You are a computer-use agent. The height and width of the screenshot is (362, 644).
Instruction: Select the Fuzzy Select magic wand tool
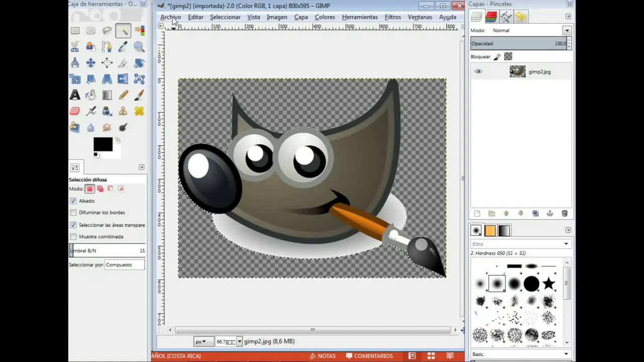(x=123, y=31)
